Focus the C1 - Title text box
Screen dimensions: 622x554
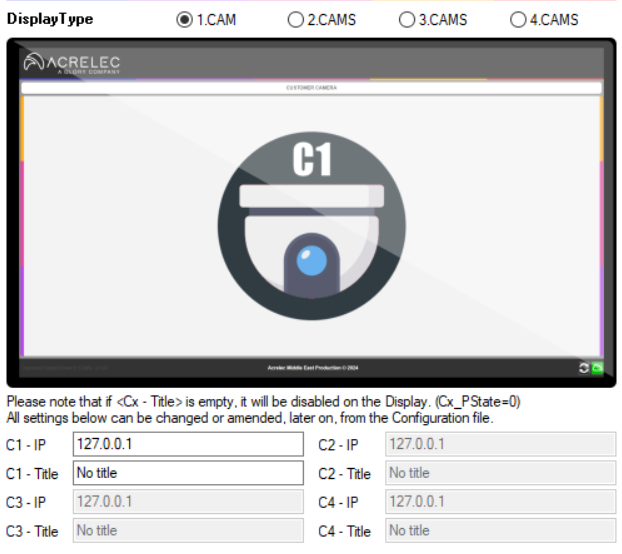[188, 473]
